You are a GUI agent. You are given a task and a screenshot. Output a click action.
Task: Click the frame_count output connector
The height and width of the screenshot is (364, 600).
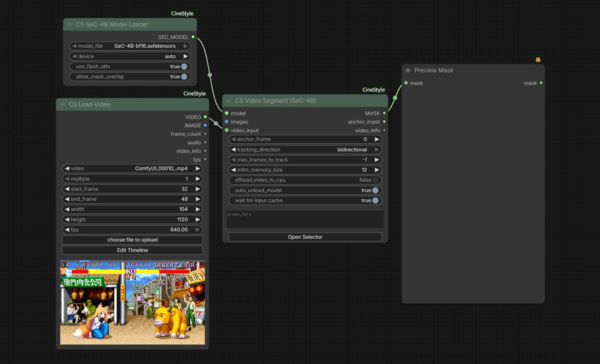click(205, 134)
